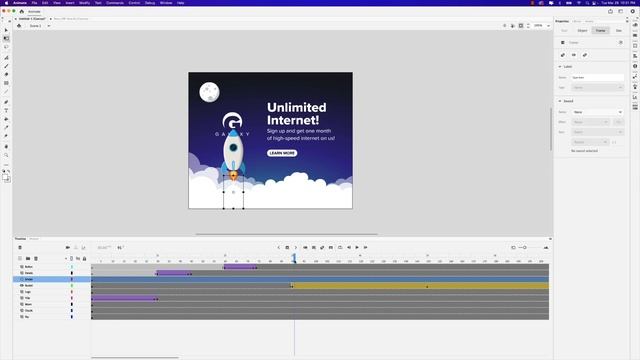Open the File menu
The image size is (640, 360).
[34, 3]
